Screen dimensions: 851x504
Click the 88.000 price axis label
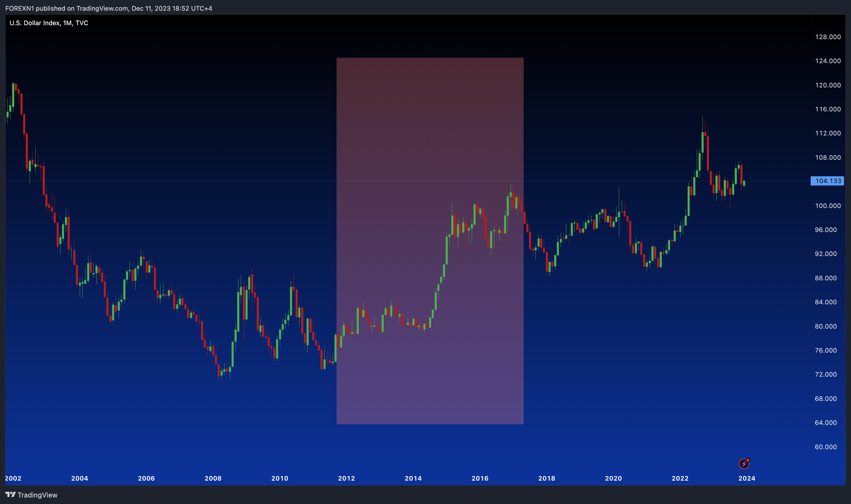coord(826,278)
